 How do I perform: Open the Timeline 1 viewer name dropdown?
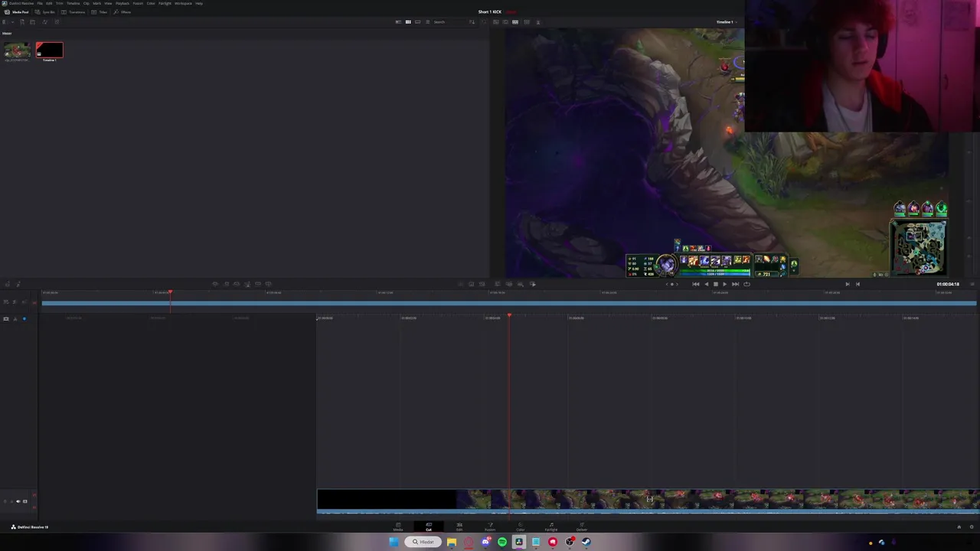(x=726, y=21)
